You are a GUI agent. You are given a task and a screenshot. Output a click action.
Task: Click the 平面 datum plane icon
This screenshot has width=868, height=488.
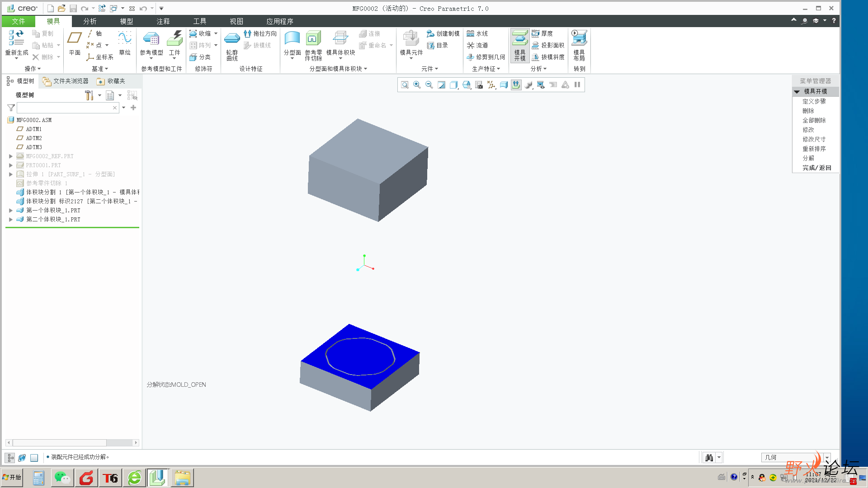[75, 43]
